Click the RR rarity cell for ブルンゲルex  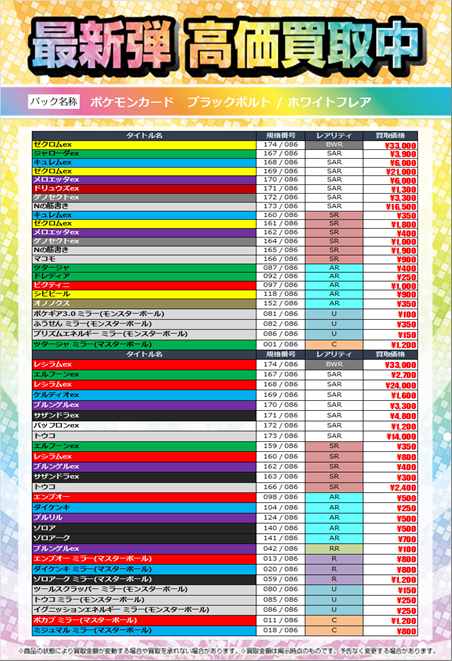(334, 549)
